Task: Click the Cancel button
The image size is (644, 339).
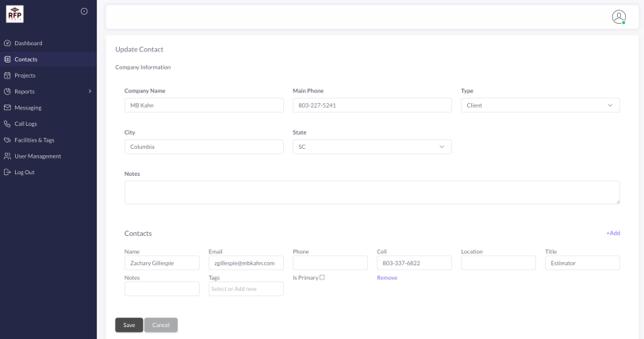Action: (161, 325)
